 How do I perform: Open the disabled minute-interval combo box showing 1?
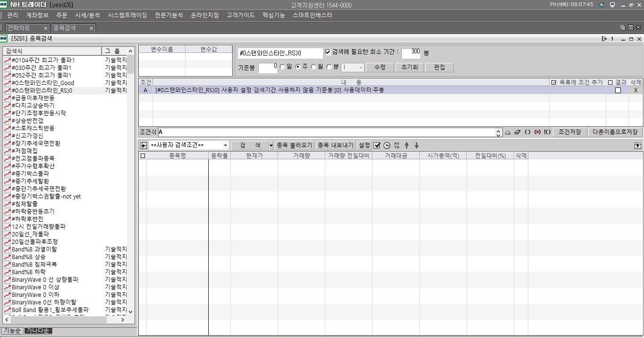pyautogui.click(x=353, y=68)
